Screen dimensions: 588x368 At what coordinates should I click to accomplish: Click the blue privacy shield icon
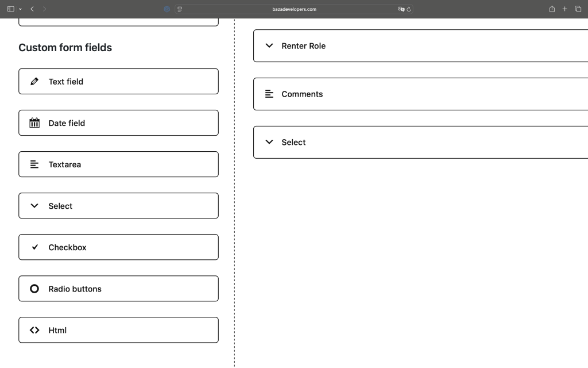coord(167,9)
